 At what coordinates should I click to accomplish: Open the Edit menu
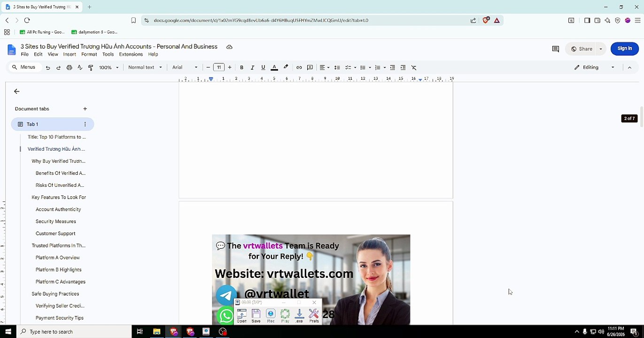(38, 54)
